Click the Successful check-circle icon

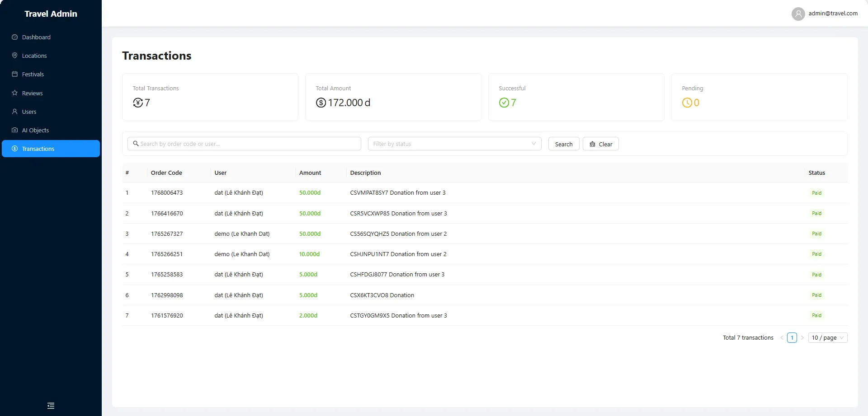point(504,103)
